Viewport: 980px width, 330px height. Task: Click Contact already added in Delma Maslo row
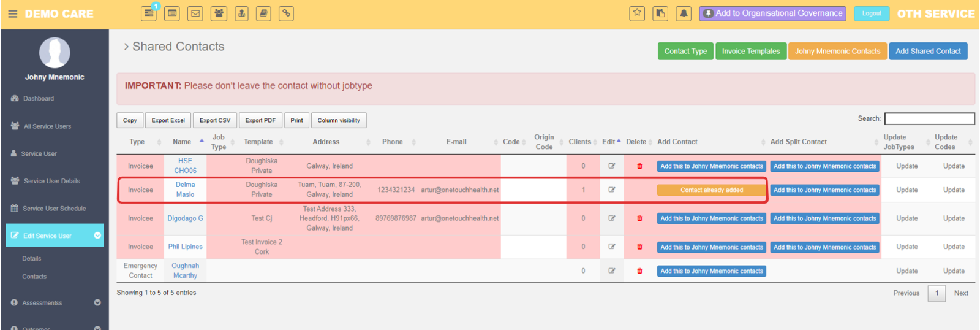pos(712,190)
